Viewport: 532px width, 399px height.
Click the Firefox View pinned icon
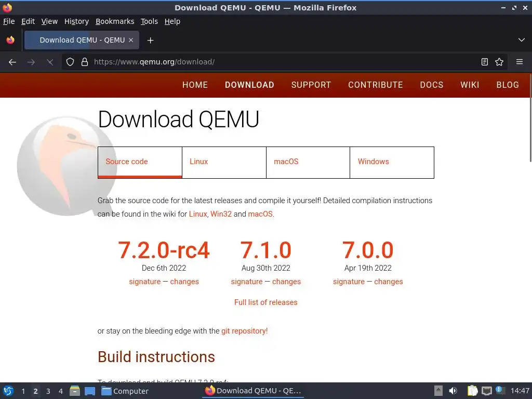(10, 40)
